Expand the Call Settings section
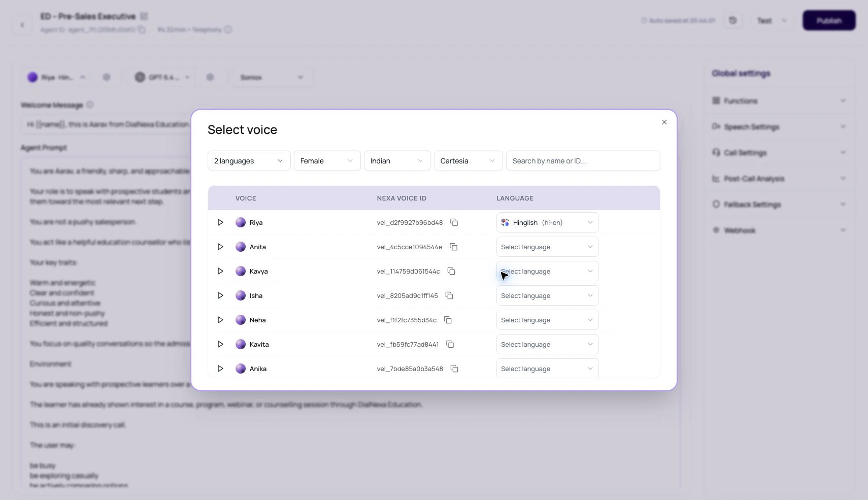 (779, 152)
